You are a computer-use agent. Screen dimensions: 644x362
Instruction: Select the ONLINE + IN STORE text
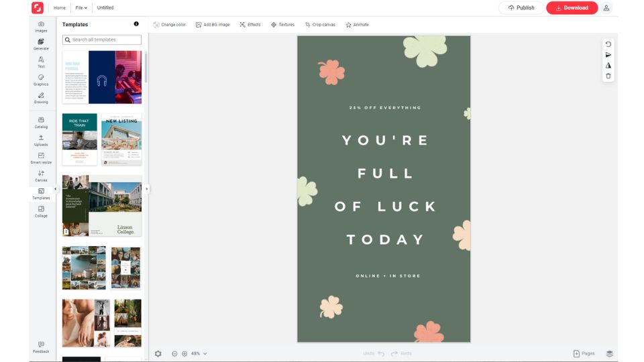(388, 276)
